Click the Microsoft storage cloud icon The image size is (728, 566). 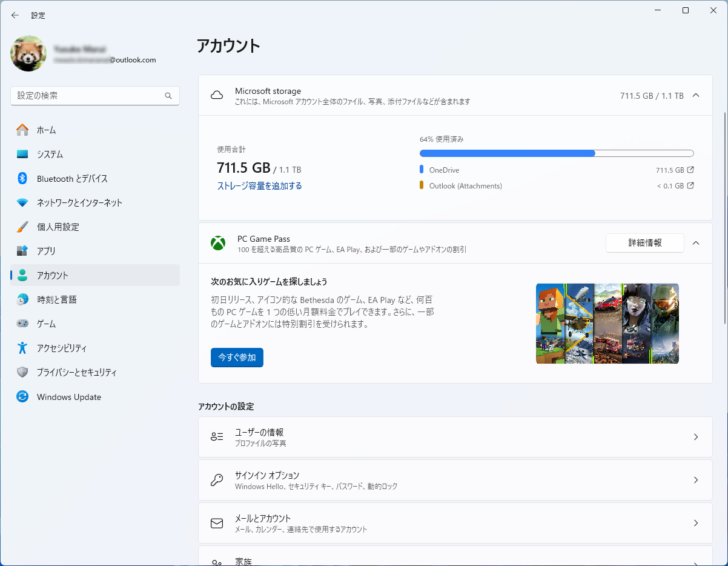coord(217,96)
